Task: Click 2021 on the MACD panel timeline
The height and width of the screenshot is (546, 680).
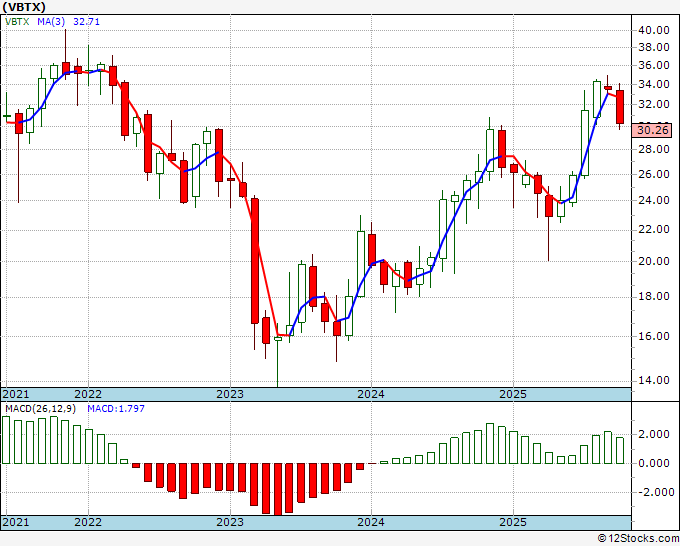Action: [16, 522]
